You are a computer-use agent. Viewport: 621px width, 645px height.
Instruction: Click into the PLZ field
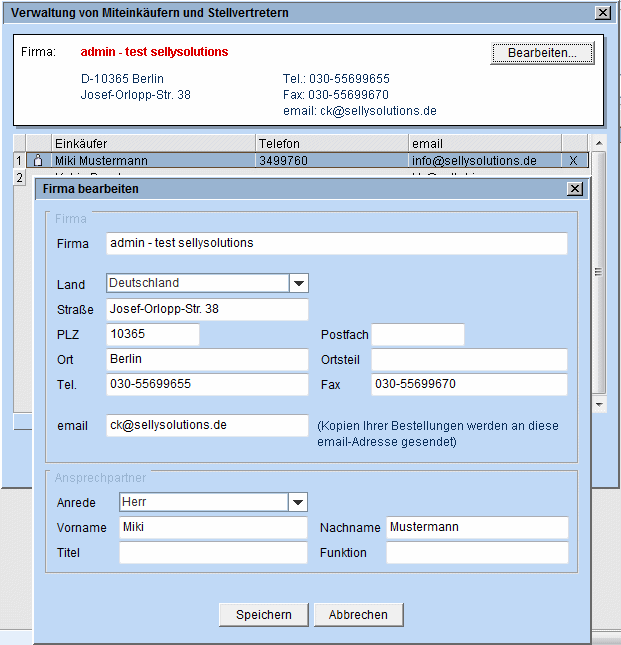(153, 335)
